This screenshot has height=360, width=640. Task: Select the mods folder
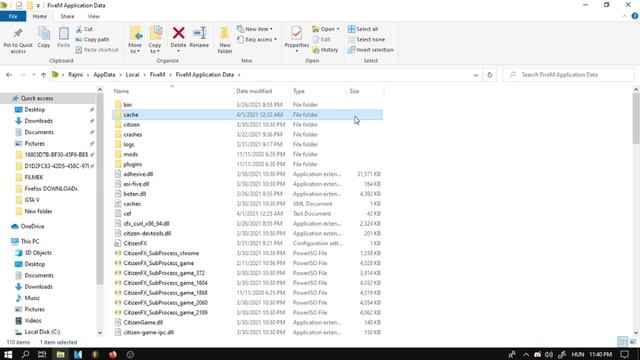pyautogui.click(x=247, y=154)
